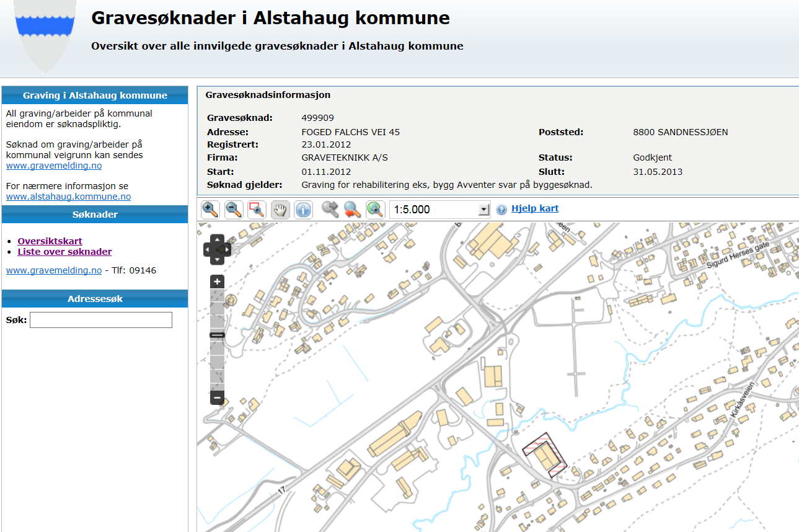This screenshot has width=799, height=532.
Task: Return to previous map view
Action: (x=353, y=210)
